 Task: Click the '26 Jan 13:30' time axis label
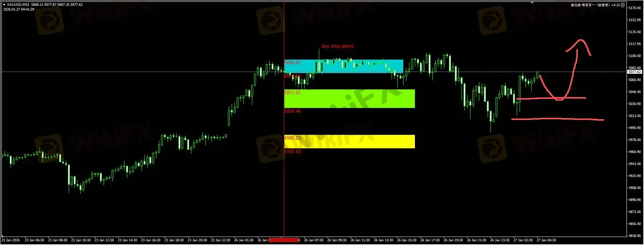click(x=383, y=240)
